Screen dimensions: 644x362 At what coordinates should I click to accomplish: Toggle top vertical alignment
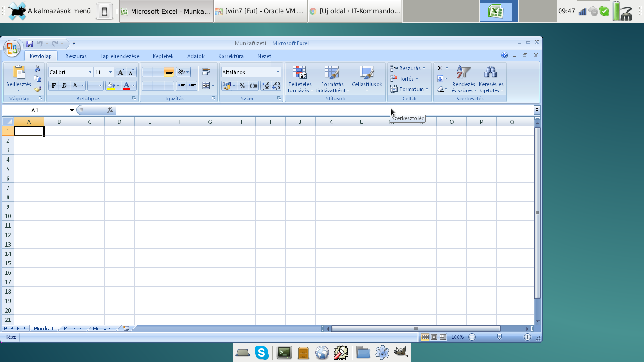point(148,72)
